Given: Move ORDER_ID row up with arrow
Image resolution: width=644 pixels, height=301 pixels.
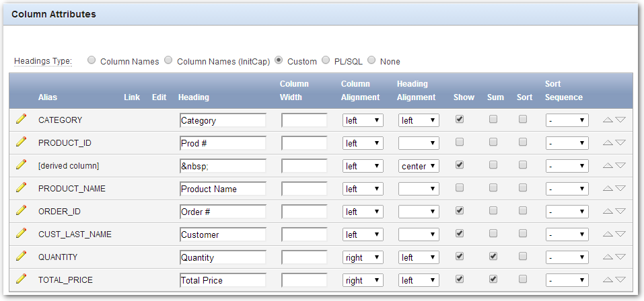Looking at the screenshot, I should click(x=608, y=212).
